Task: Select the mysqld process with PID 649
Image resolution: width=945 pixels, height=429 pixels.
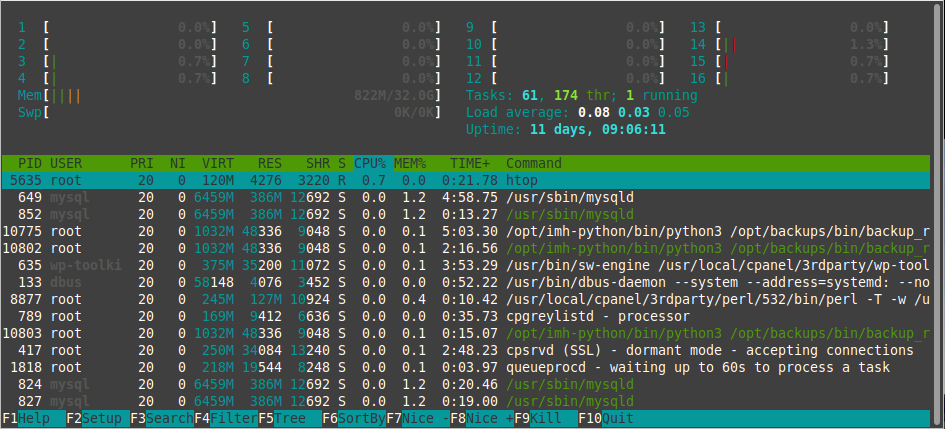Action: (466, 198)
